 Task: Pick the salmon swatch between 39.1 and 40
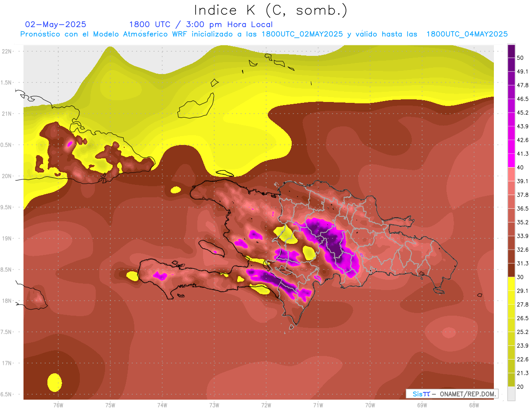point(511,174)
